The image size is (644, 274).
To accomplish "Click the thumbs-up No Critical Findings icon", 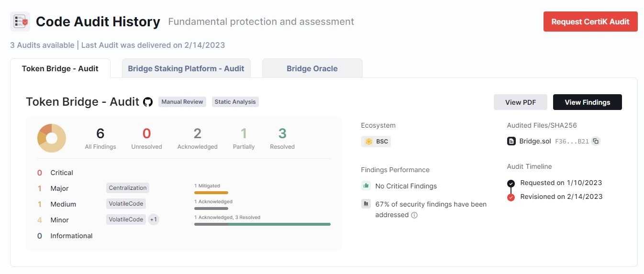I will coord(366,186).
